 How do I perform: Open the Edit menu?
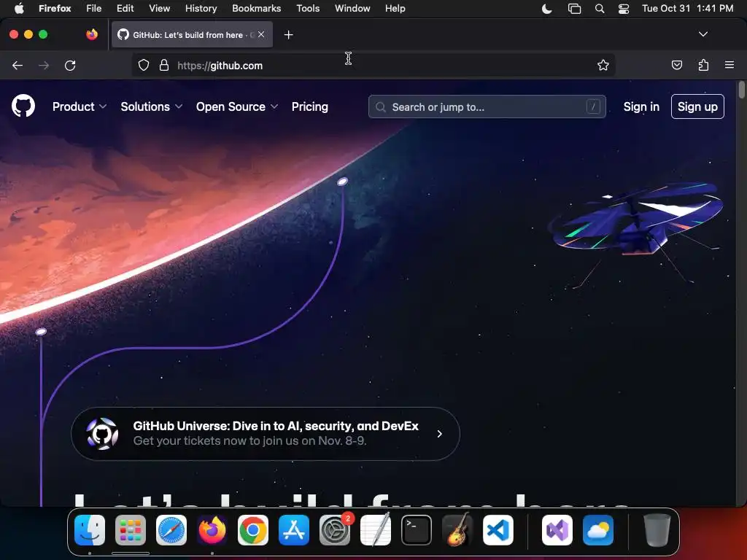(x=125, y=8)
